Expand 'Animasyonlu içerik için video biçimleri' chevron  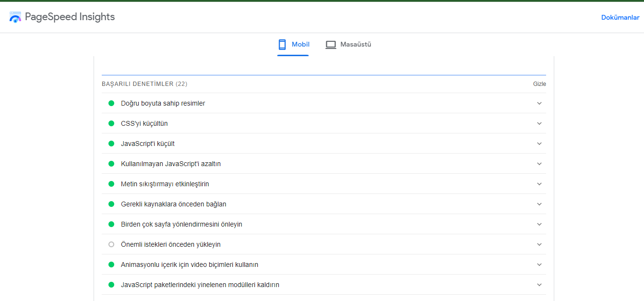coord(539,265)
